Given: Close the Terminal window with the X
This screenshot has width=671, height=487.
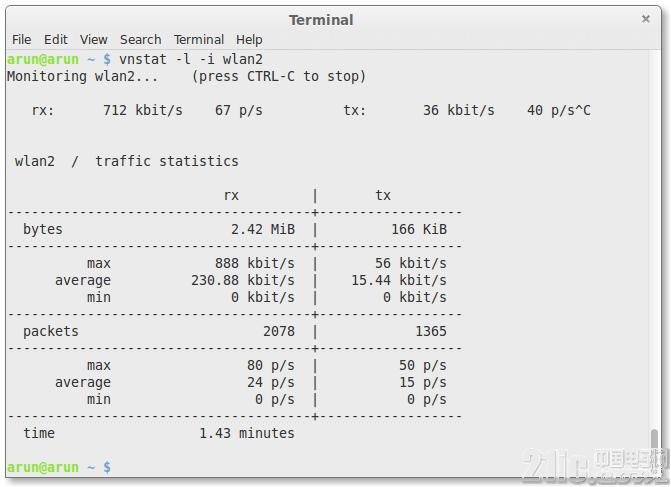Looking at the screenshot, I should pyautogui.click(x=646, y=19).
